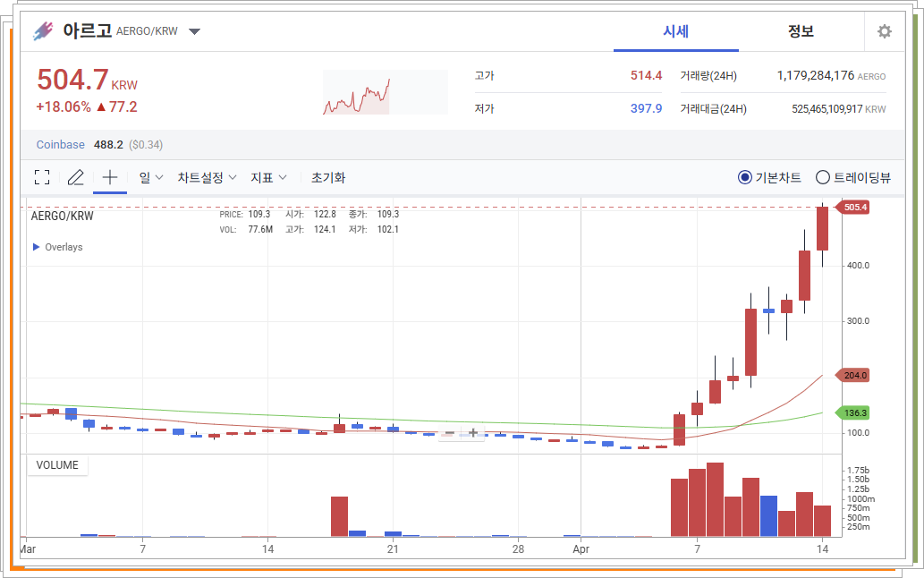924x578 pixels.
Task: Click the Coinbase price link
Action: click(x=60, y=143)
